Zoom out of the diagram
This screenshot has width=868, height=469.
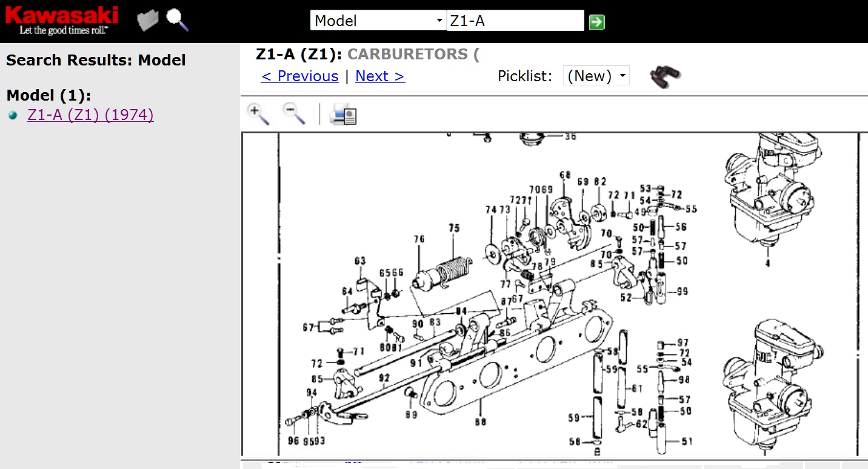click(x=294, y=113)
